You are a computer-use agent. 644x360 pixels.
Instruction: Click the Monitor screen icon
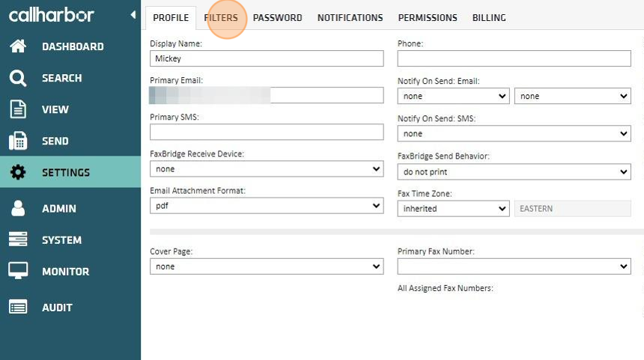point(18,271)
